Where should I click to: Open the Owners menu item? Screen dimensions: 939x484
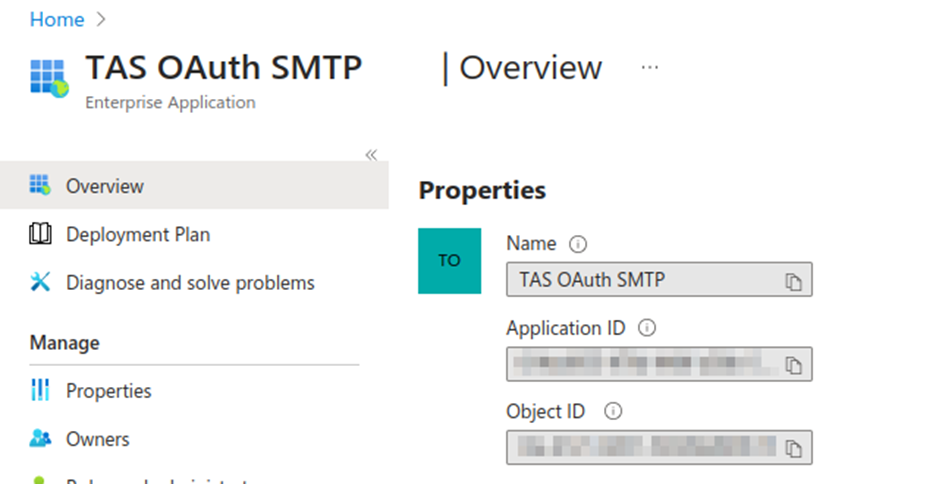[98, 439]
